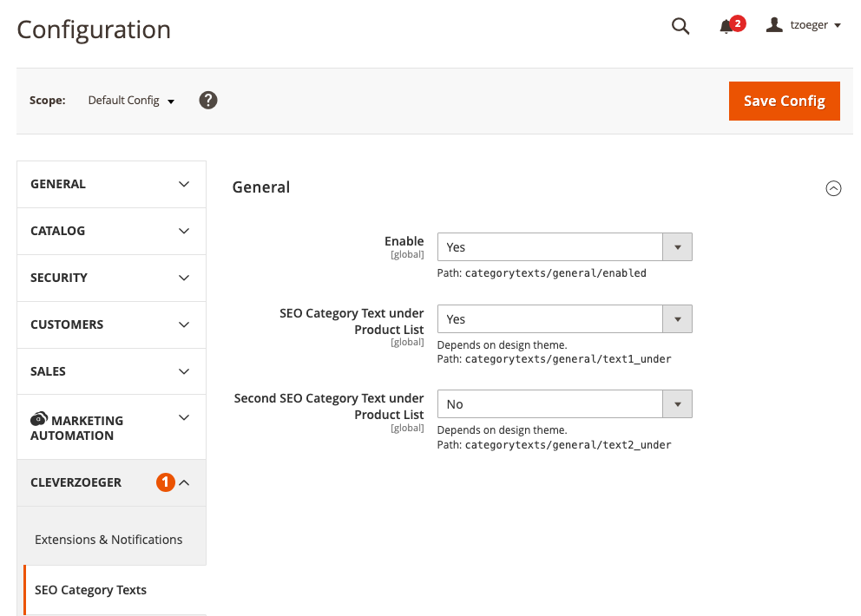Click the categorytexts/general/text2_under path text
This screenshot has height=616, width=861.
569,445
